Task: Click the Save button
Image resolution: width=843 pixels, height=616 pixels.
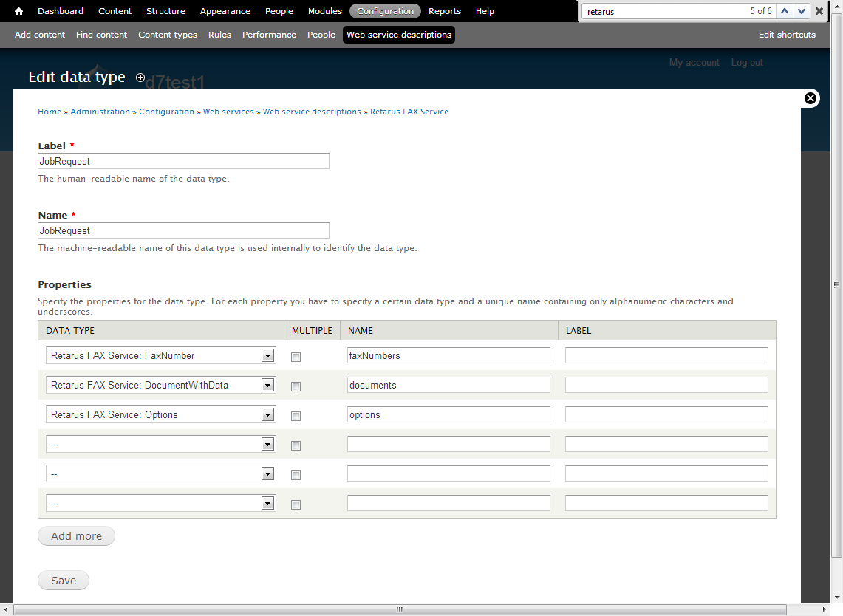Action: pyautogui.click(x=64, y=581)
